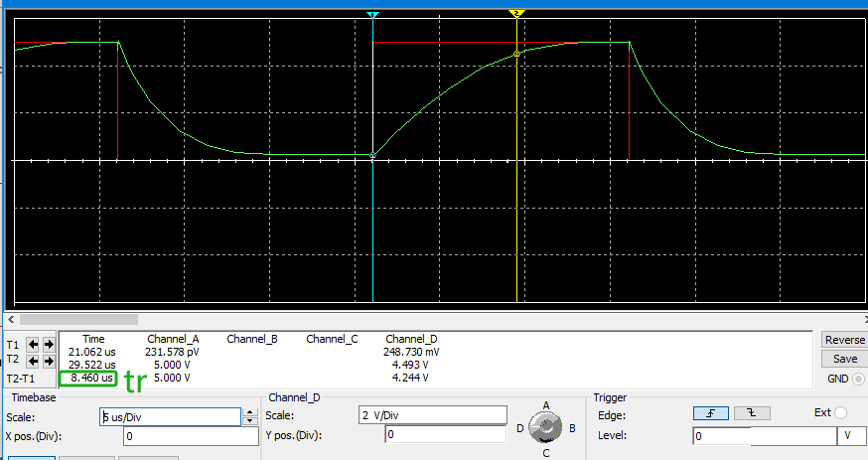Move cursor T2 left with its arrow
Screen dimensions: 868x460
coord(33,361)
